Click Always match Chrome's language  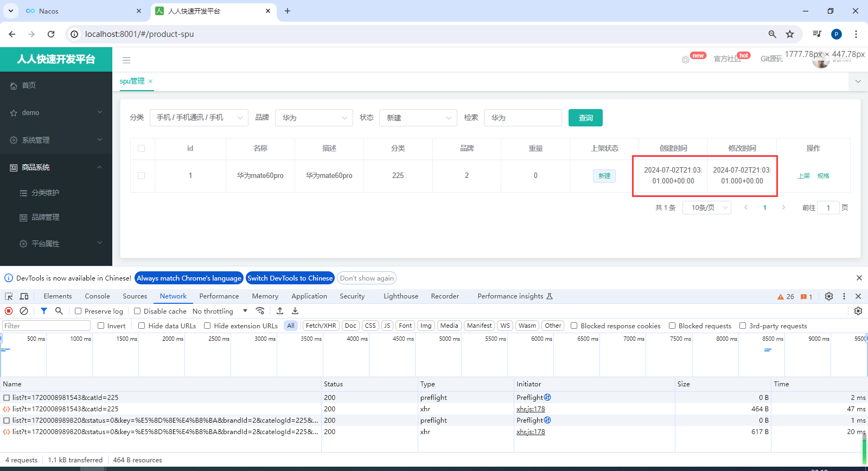[x=189, y=278]
